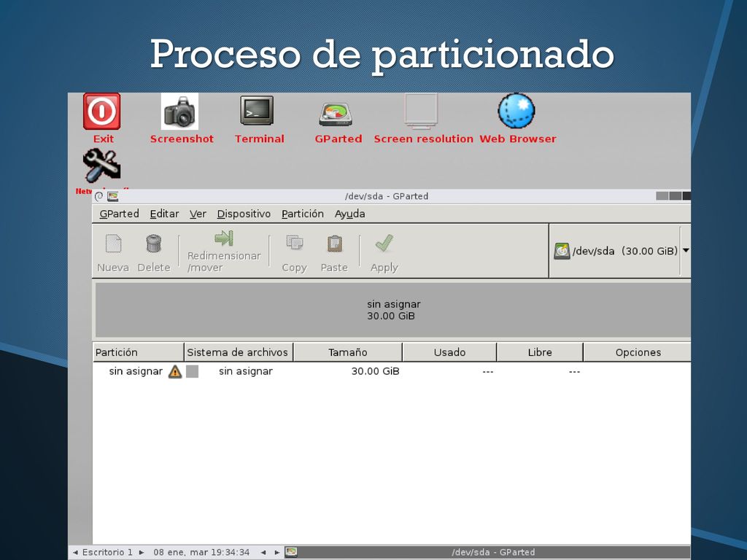
Task: Click the warning triangle beside sin asignar
Action: pos(175,371)
